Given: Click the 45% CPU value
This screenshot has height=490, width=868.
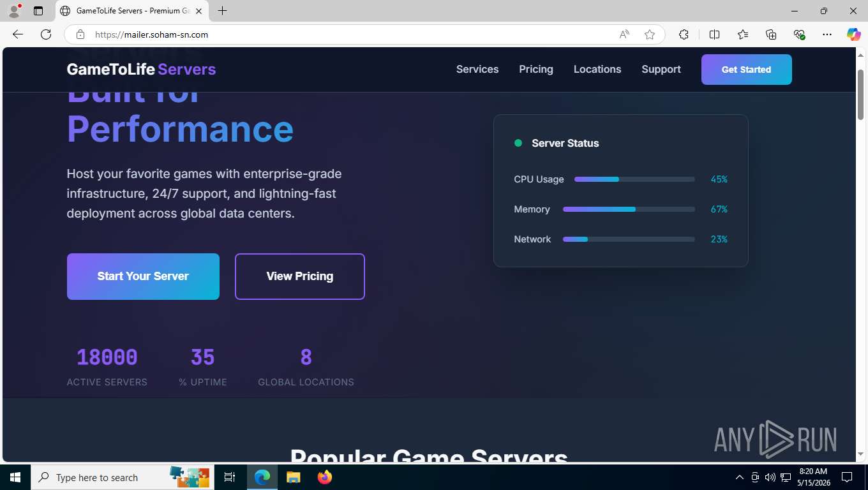Looking at the screenshot, I should pyautogui.click(x=719, y=179).
